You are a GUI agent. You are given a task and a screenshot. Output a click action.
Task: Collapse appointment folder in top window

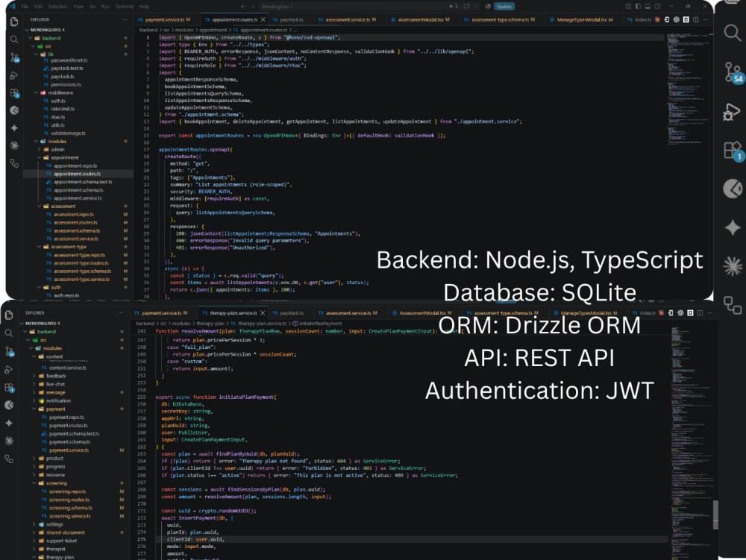[x=40, y=157]
